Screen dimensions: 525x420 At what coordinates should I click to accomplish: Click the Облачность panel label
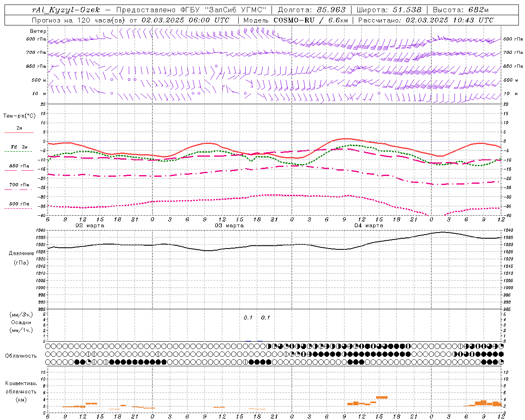coord(21,356)
